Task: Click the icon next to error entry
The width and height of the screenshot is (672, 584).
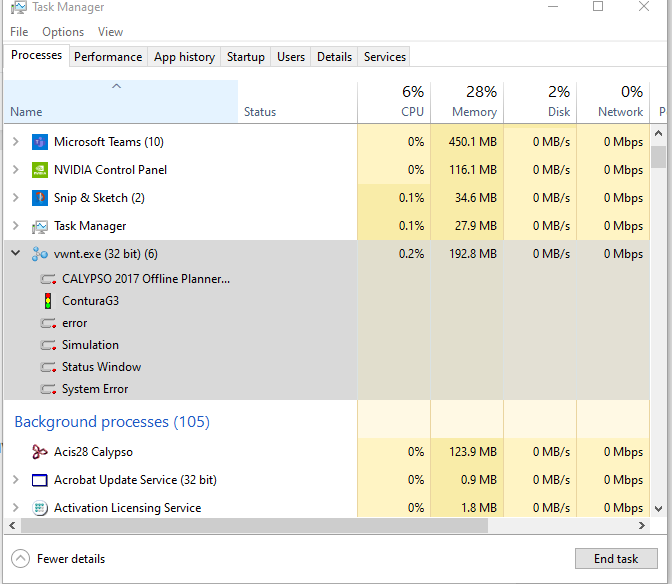Action: (48, 323)
